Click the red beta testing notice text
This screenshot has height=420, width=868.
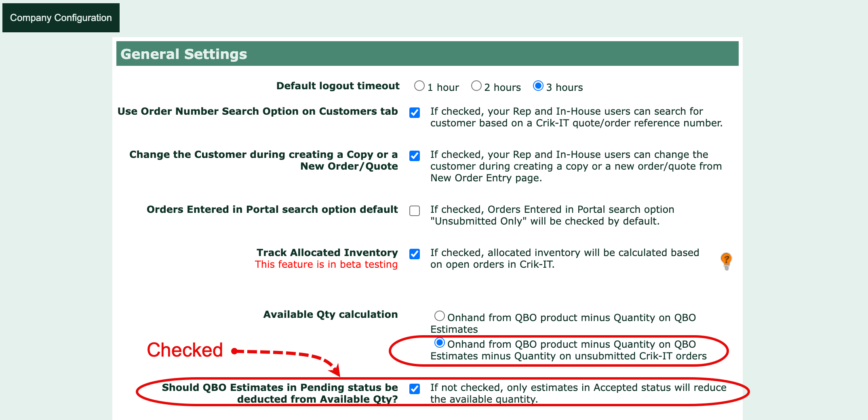coord(326,265)
